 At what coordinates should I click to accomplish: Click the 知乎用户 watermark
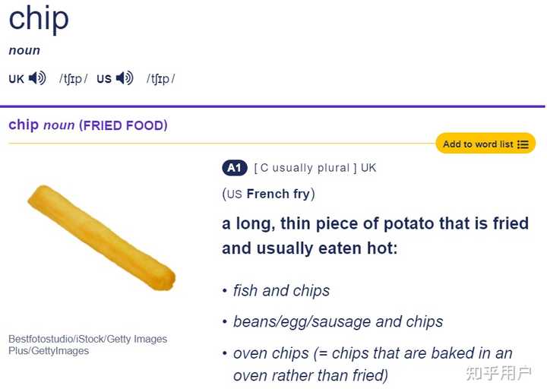point(498,373)
